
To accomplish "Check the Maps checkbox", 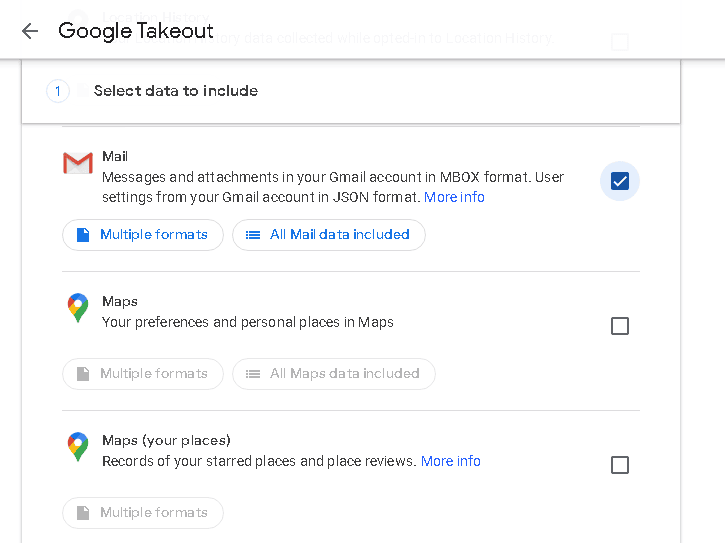I will coord(620,326).
